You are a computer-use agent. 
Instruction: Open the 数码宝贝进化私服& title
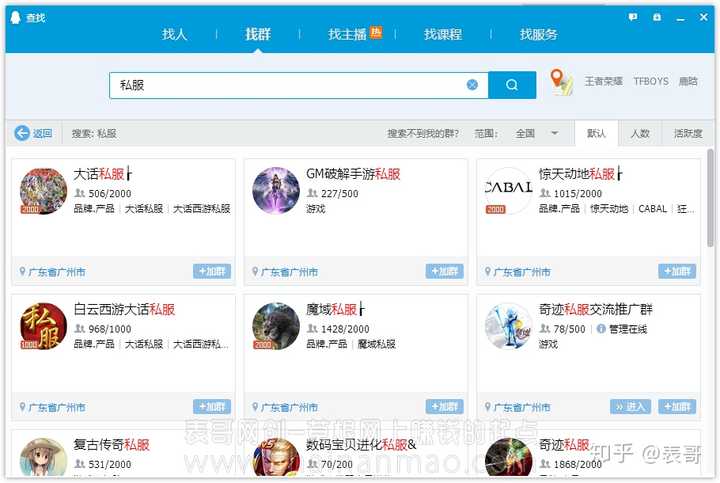(x=361, y=444)
